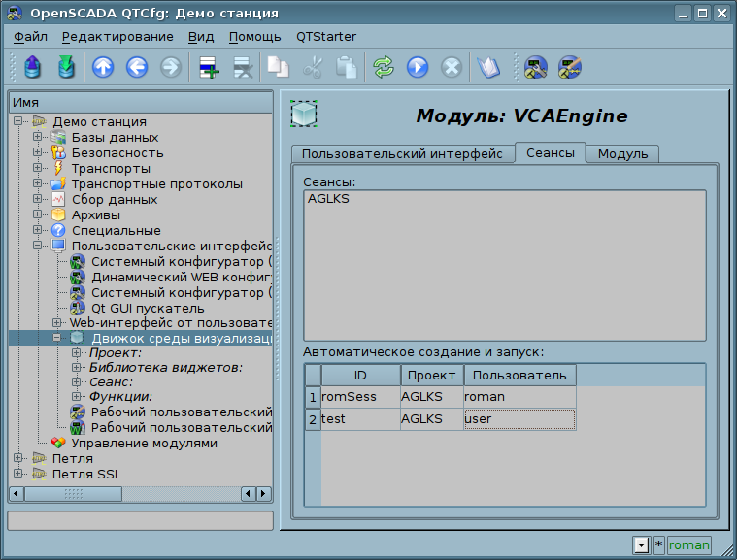Viewport: 737px width, 560px height.
Task: Open the Вид menu
Action: [201, 37]
